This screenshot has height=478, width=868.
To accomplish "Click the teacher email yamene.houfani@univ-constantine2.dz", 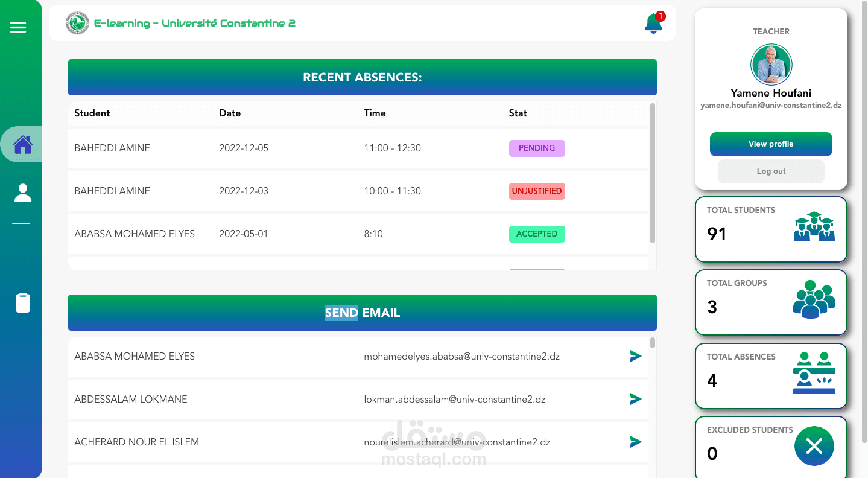I will point(771,105).
